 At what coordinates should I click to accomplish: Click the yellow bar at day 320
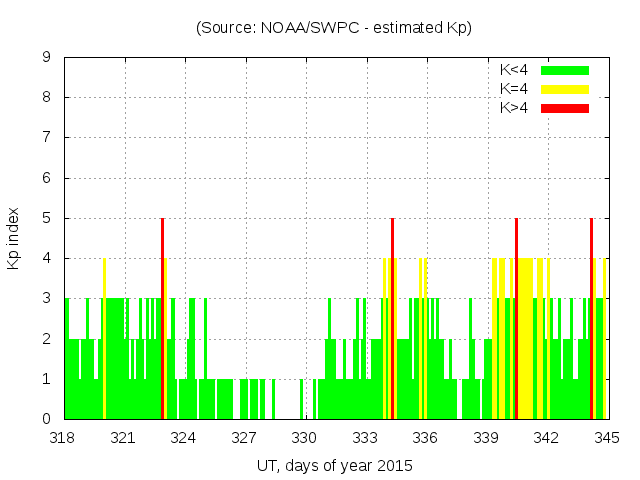pyautogui.click(x=104, y=340)
